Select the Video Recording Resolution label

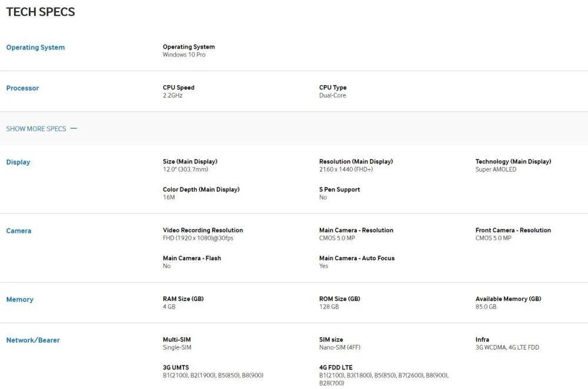203,230
